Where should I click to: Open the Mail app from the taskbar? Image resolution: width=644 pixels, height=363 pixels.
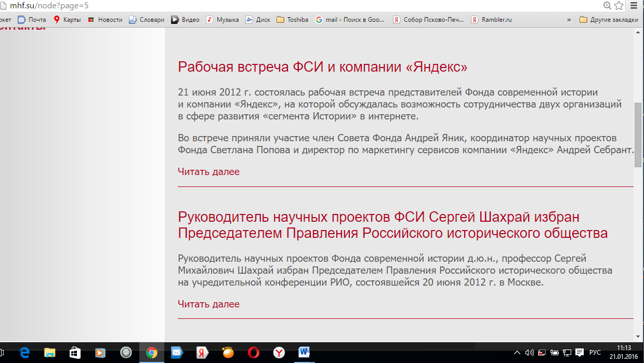[x=177, y=353]
